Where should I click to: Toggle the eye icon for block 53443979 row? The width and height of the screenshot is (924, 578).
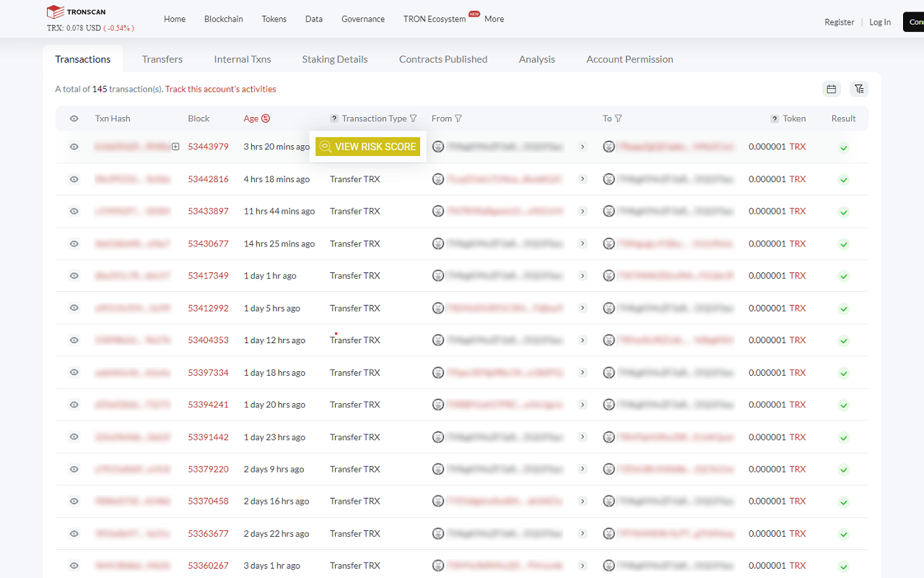[74, 147]
